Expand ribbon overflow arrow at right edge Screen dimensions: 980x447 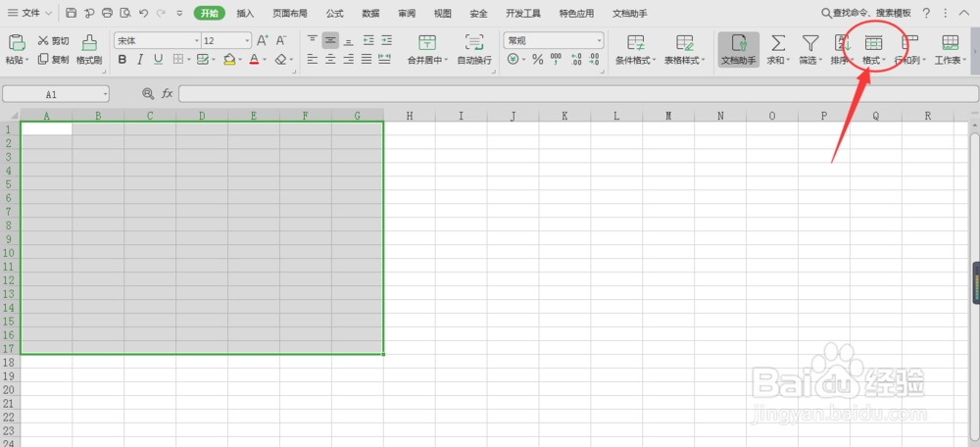tap(974, 49)
